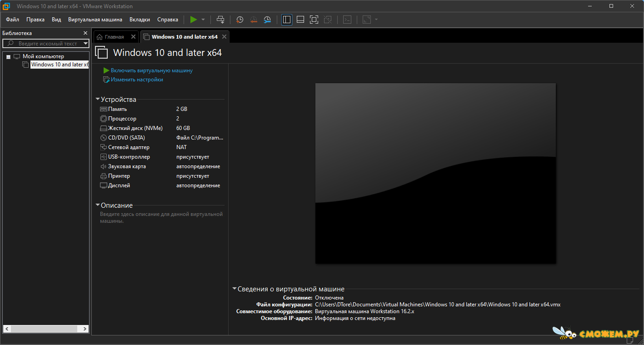
Task: Select the Дисплей device row
Action: click(161, 185)
